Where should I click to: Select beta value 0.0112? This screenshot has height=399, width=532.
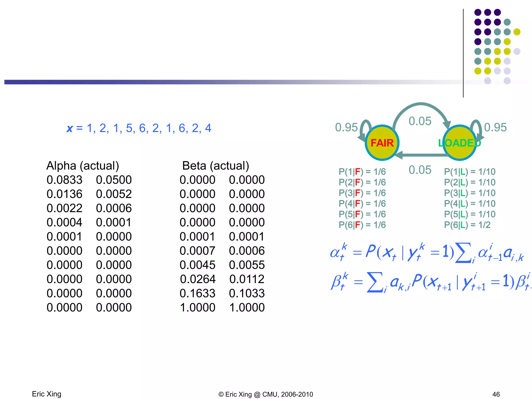tap(247, 279)
